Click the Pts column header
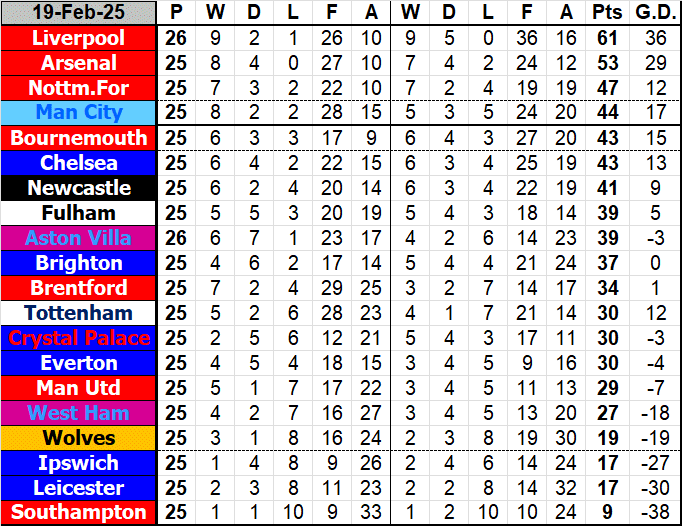The image size is (682, 526). click(607, 13)
